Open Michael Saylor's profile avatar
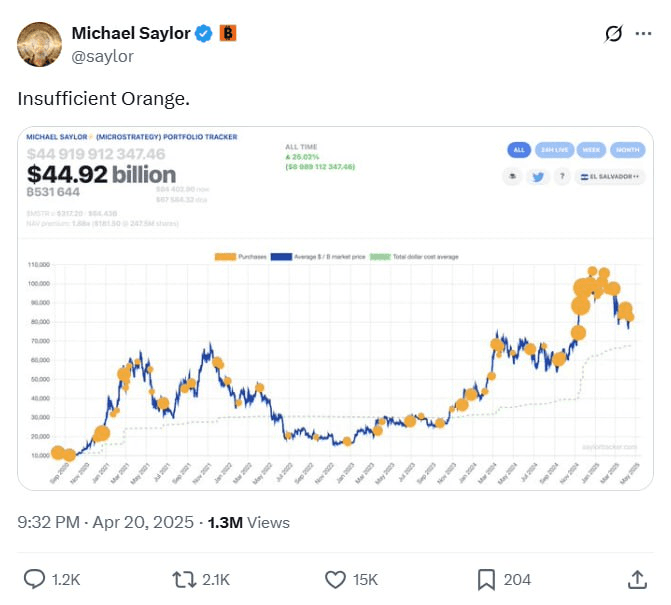The image size is (671, 605). point(40,44)
